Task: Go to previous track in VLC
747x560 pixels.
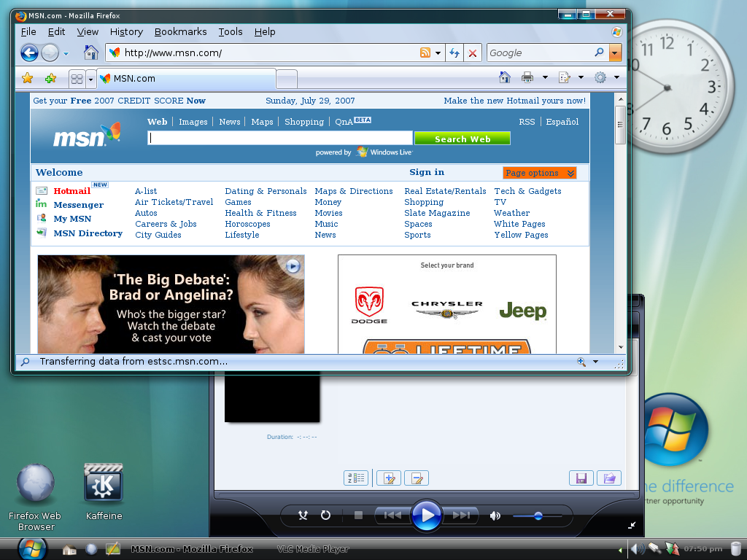Action: 392,516
